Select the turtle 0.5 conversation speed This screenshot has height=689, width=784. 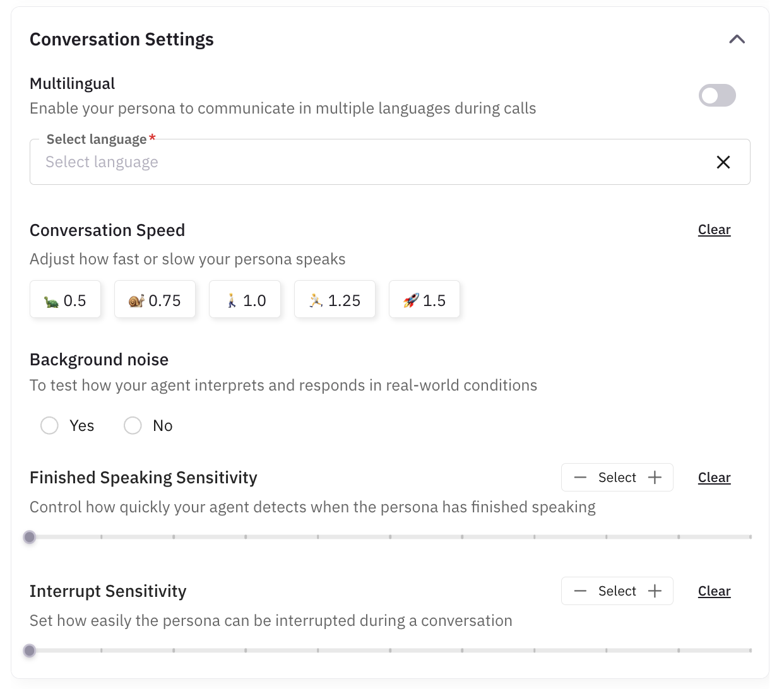pos(65,299)
